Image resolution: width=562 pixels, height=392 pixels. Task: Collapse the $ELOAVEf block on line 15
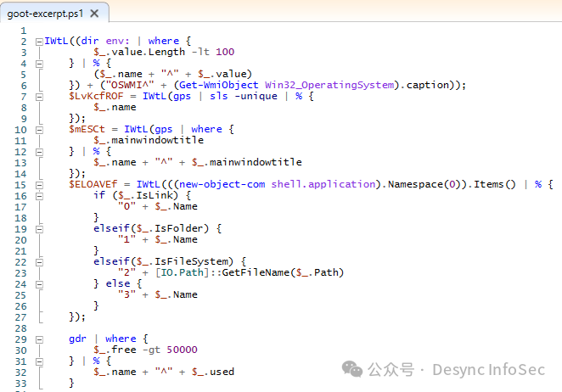click(x=38, y=184)
